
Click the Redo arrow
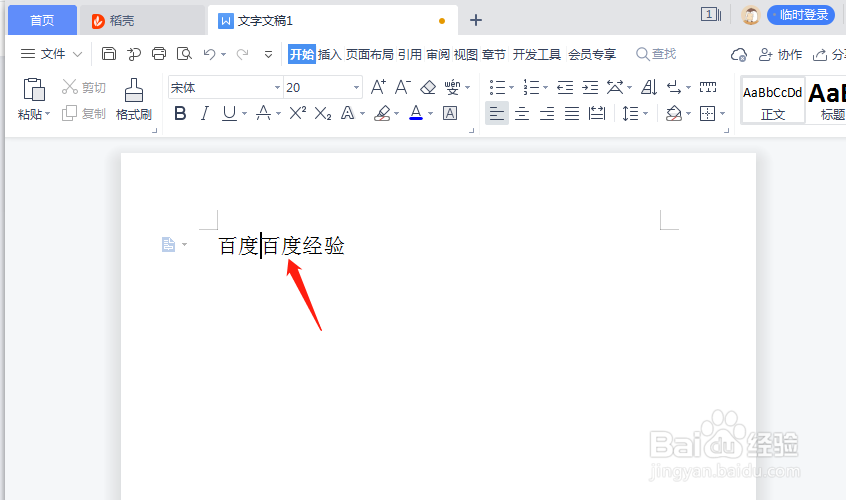point(243,53)
